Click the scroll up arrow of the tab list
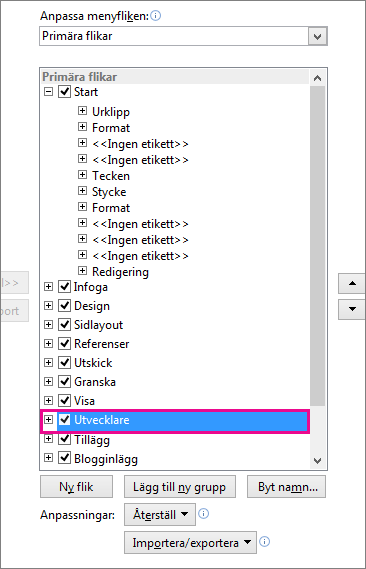The width and height of the screenshot is (366, 569). pyautogui.click(x=317, y=78)
